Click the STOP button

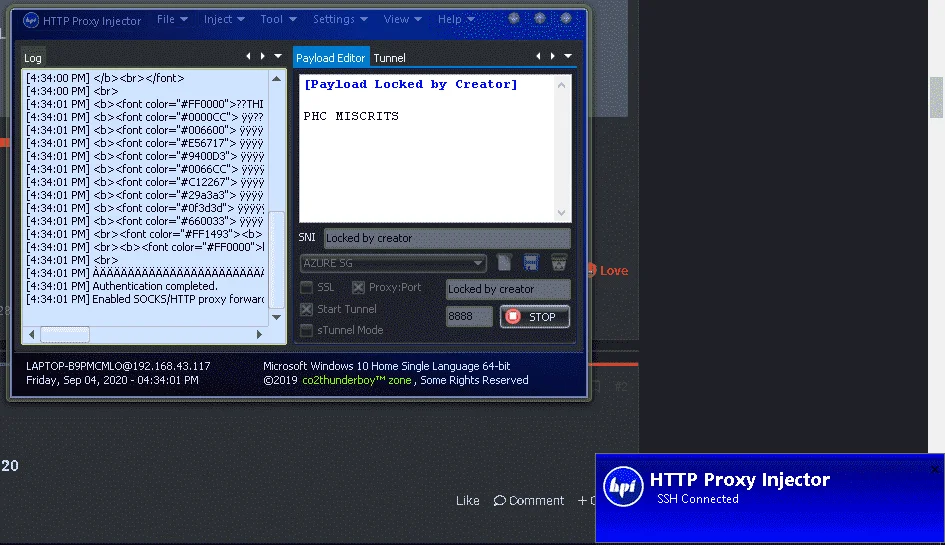pos(535,317)
